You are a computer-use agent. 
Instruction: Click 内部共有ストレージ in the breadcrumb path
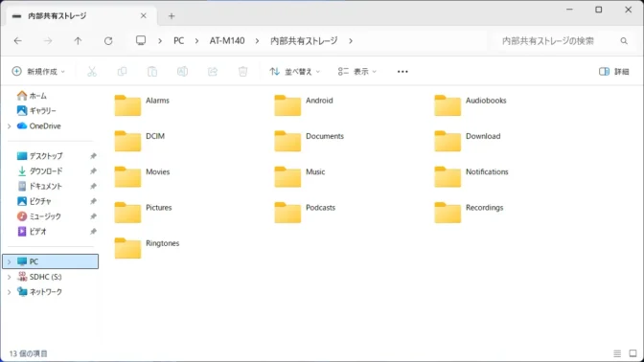[304, 40]
